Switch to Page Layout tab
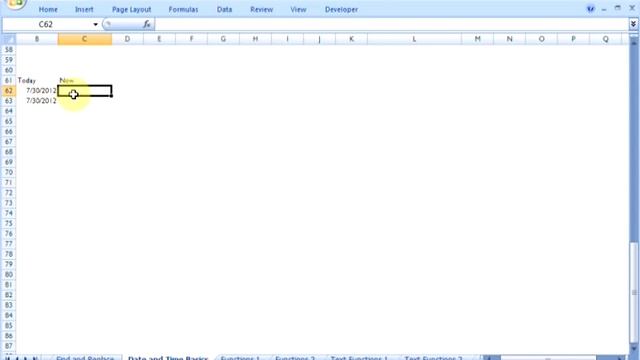640x360 pixels. click(x=131, y=9)
